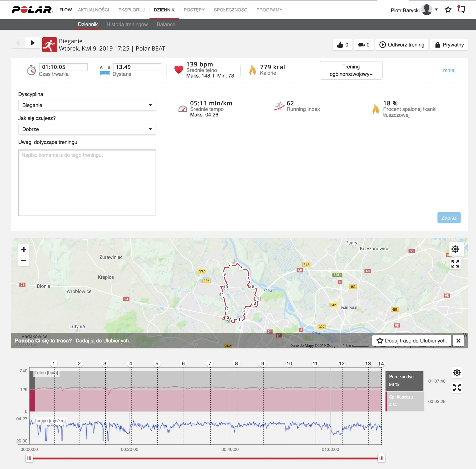Viewport: 476px width, 469px height.
Task: Click the thumbs-up like icon
Action: (340, 45)
